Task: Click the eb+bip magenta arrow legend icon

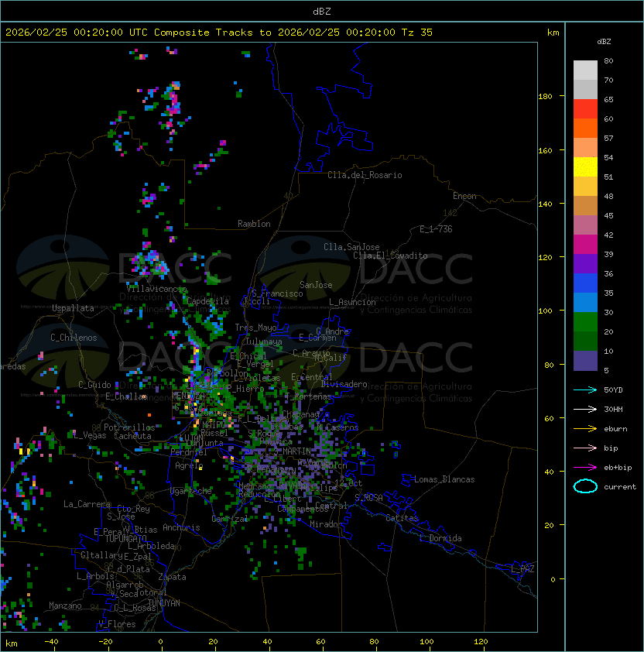Action: click(585, 468)
